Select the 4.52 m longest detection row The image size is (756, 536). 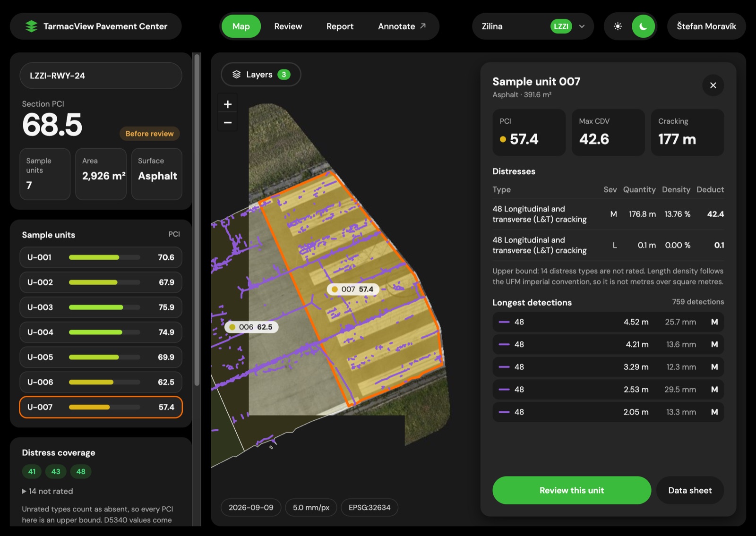click(608, 322)
